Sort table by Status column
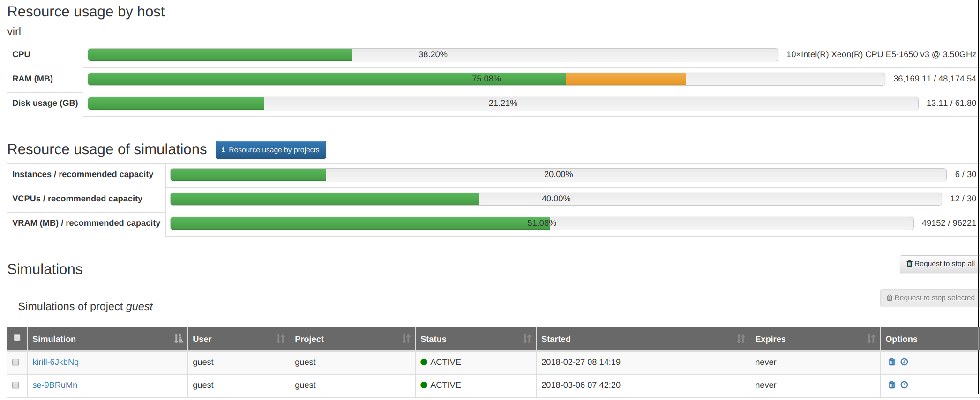The width and height of the screenshot is (980, 400). click(476, 339)
